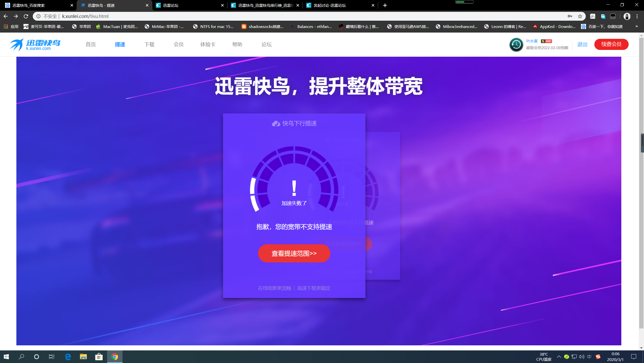
Task: Open the 体验卡 nav item
Action: 208,44
